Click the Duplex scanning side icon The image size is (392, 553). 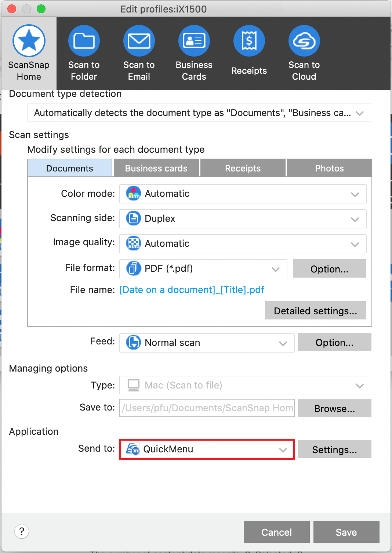134,218
